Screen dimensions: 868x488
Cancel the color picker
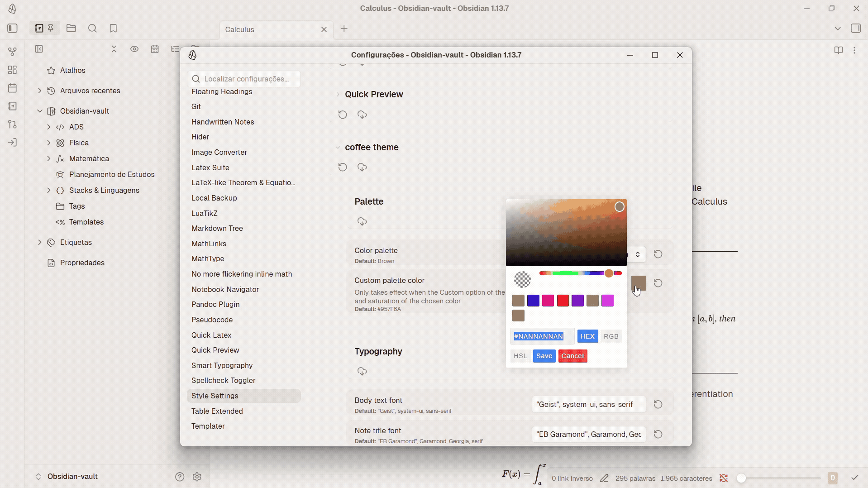click(572, 356)
